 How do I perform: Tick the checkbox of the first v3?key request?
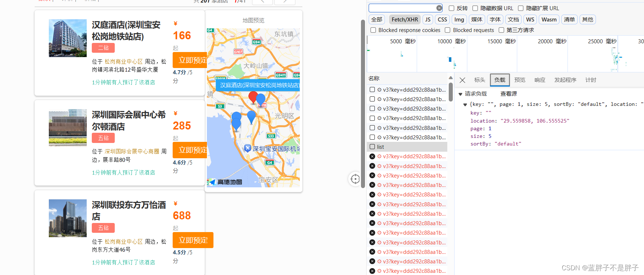point(372,89)
